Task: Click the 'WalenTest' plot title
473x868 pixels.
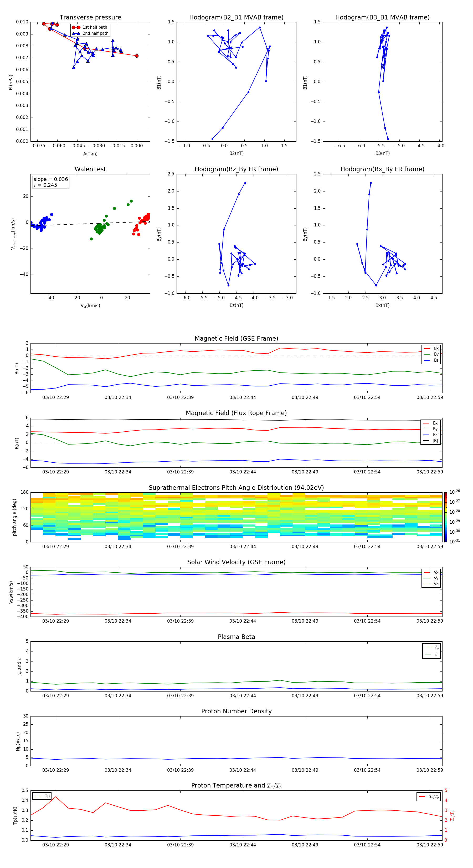Action: pos(90,169)
